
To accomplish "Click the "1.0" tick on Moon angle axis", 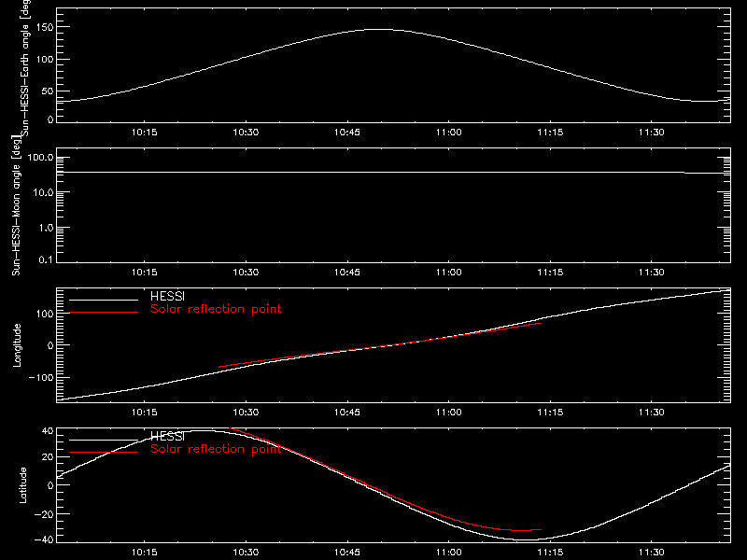I will coord(46,228).
